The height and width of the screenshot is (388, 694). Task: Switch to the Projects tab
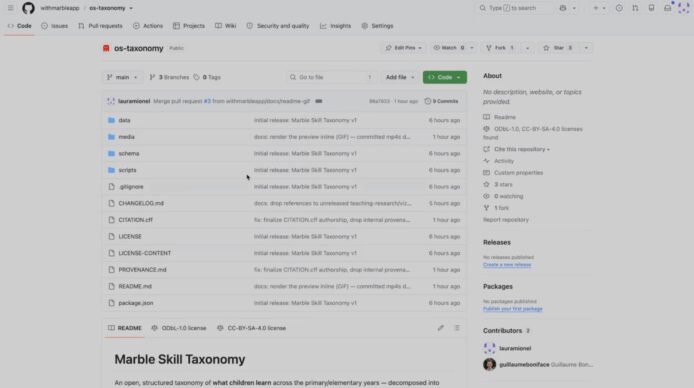click(x=189, y=26)
